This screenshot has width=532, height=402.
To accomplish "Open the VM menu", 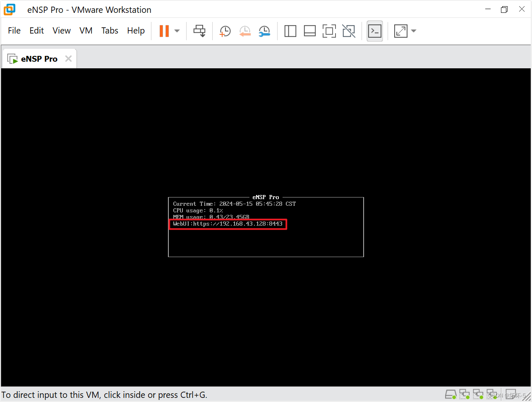I will pos(86,30).
